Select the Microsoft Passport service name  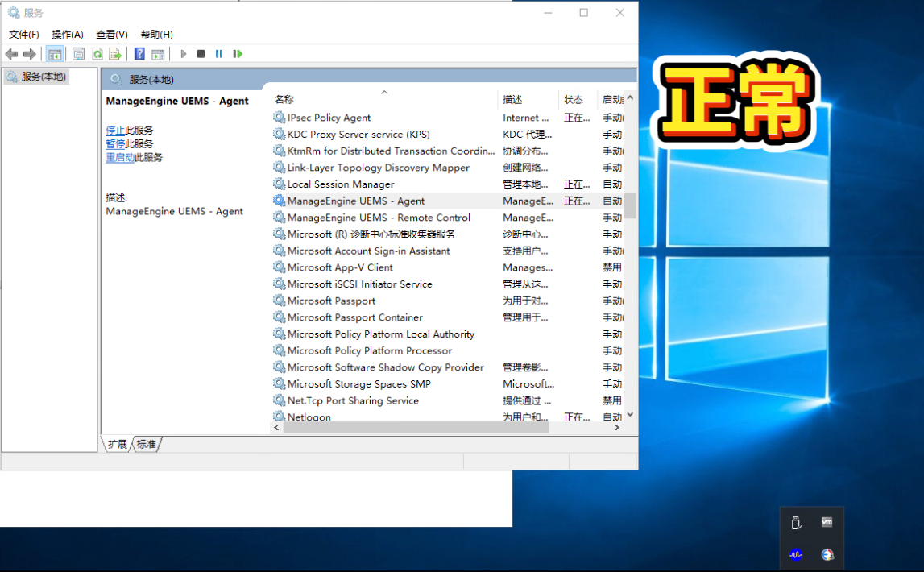(331, 301)
